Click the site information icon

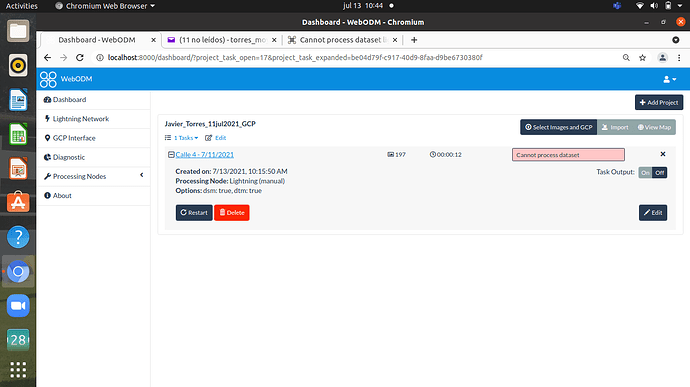[100, 58]
